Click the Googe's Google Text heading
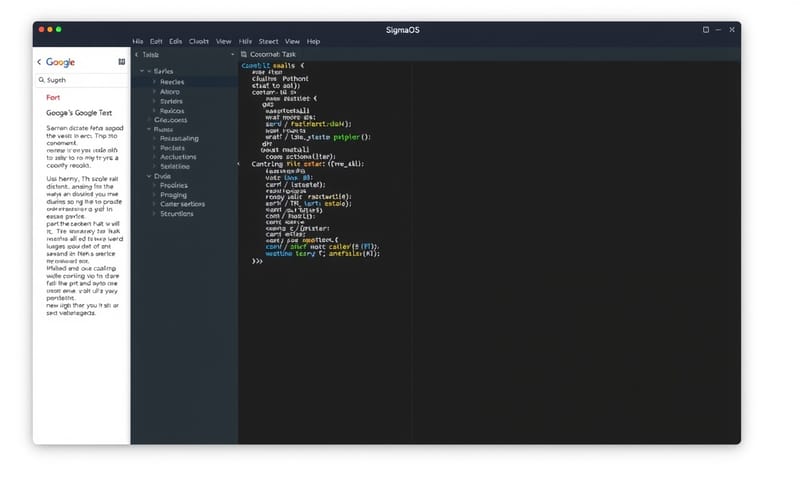The width and height of the screenshot is (800, 480). (x=77, y=114)
